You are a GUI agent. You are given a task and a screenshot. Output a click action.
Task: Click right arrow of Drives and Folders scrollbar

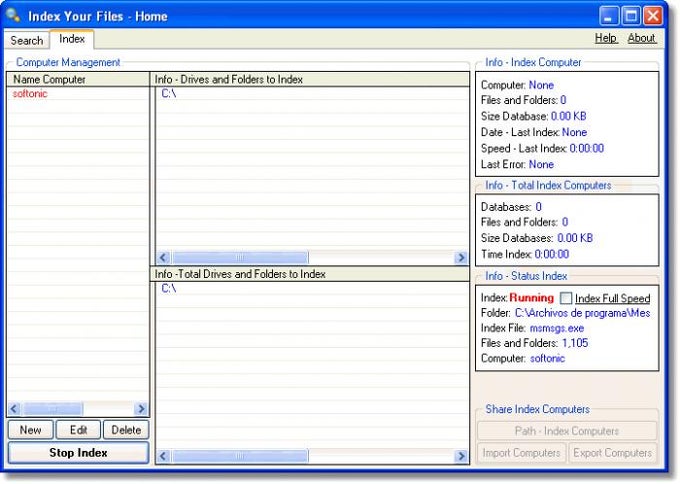coord(461,258)
